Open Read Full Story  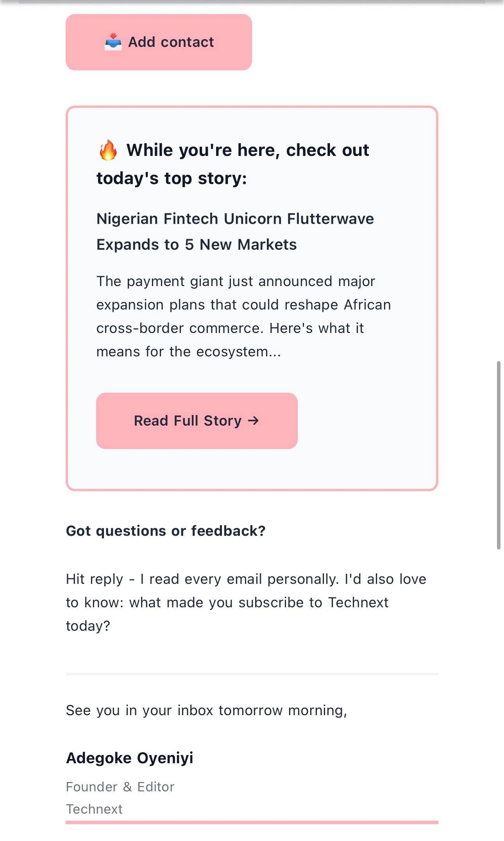[197, 421]
